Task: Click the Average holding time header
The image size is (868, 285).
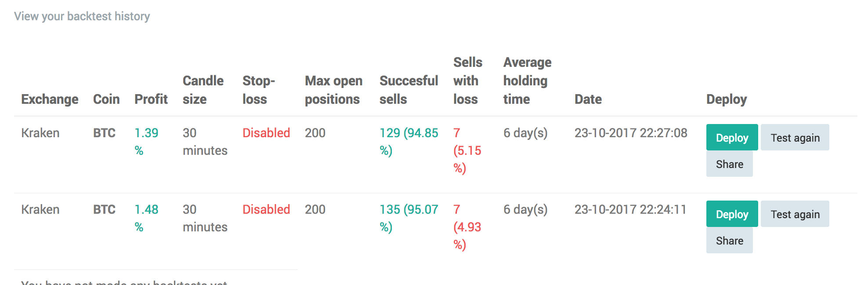Action: click(527, 81)
